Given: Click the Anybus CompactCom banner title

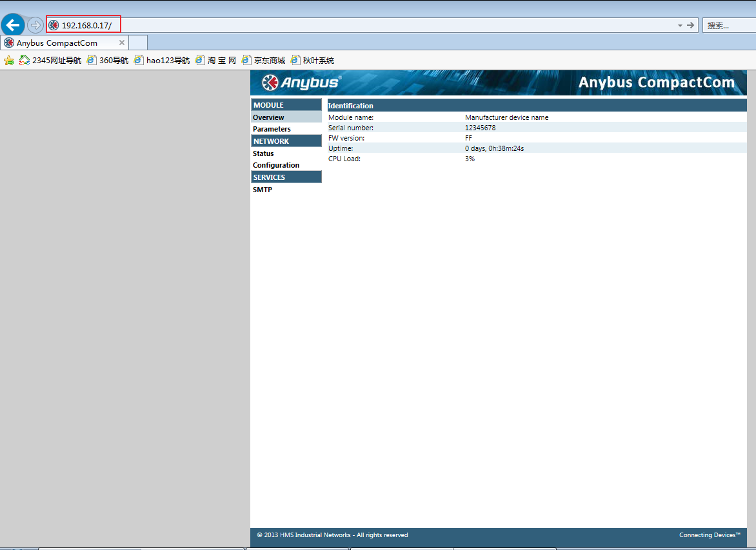Looking at the screenshot, I should click(x=657, y=83).
